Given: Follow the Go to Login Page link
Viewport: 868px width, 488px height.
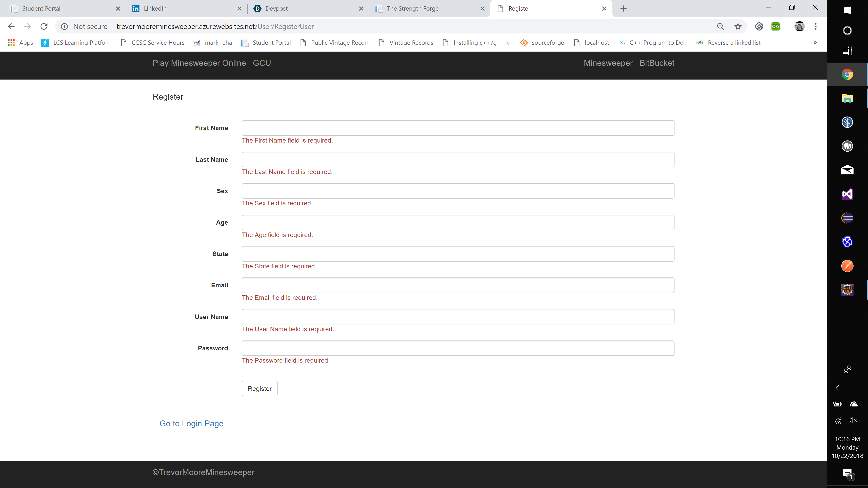Looking at the screenshot, I should [x=191, y=423].
